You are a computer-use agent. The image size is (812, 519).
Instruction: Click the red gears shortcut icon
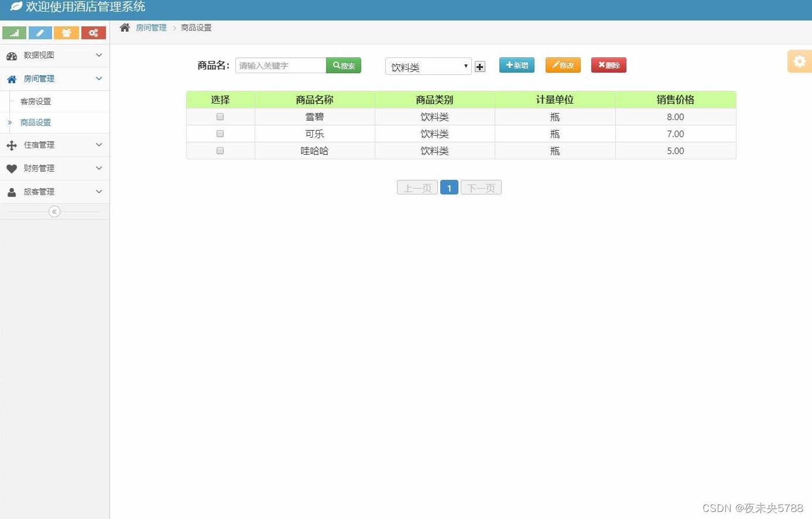[x=94, y=33]
